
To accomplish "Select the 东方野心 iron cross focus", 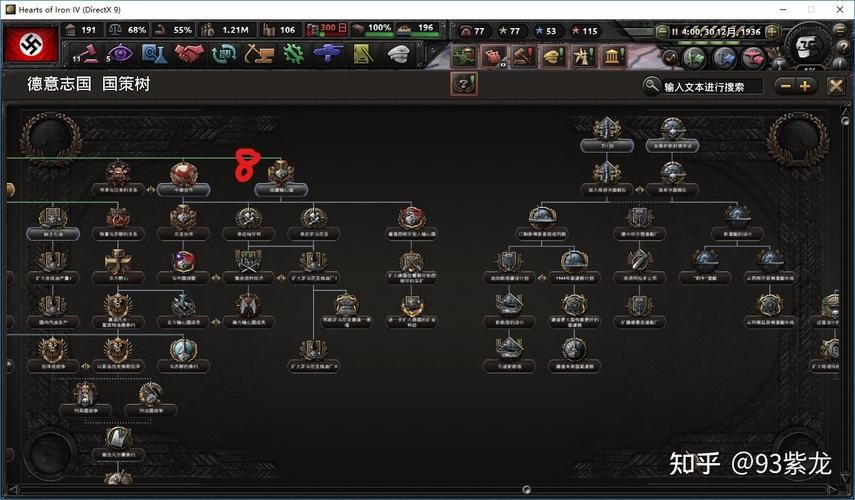I will [x=118, y=267].
